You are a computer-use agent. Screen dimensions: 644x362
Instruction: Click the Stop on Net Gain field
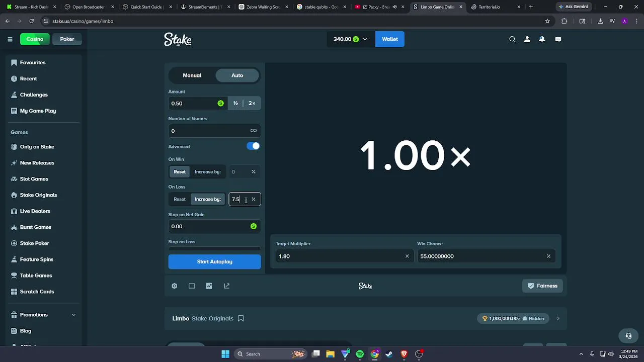(215, 226)
